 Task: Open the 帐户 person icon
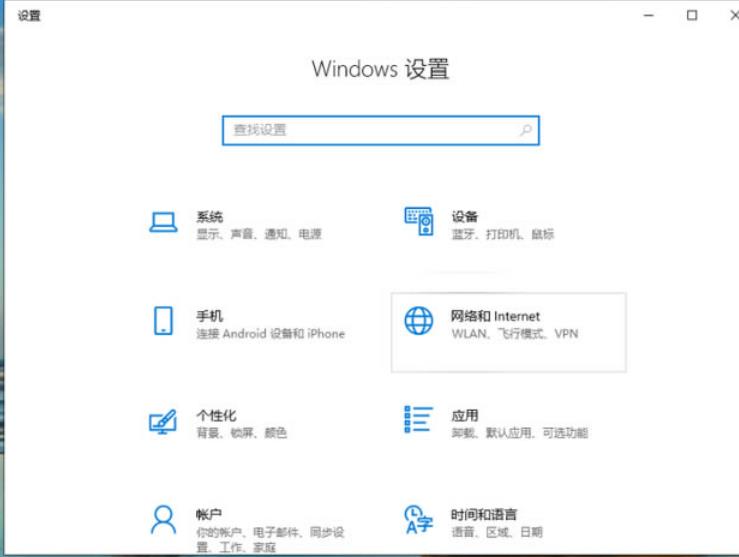(163, 520)
